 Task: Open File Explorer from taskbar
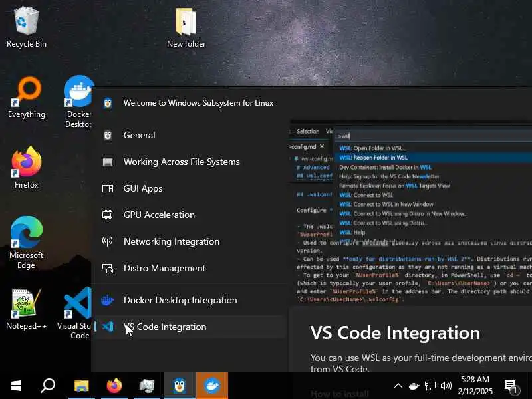point(81,386)
